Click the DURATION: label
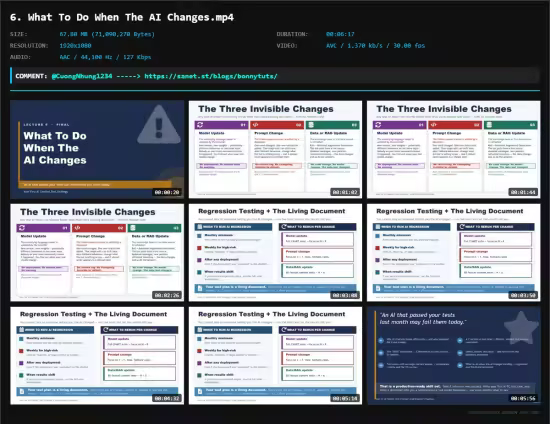550x424 pixels. [x=292, y=34]
